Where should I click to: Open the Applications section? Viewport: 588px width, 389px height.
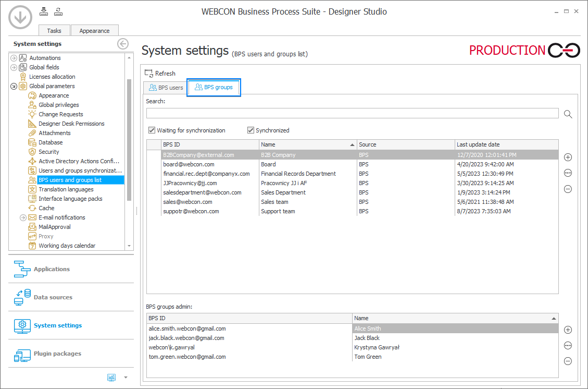(x=71, y=269)
